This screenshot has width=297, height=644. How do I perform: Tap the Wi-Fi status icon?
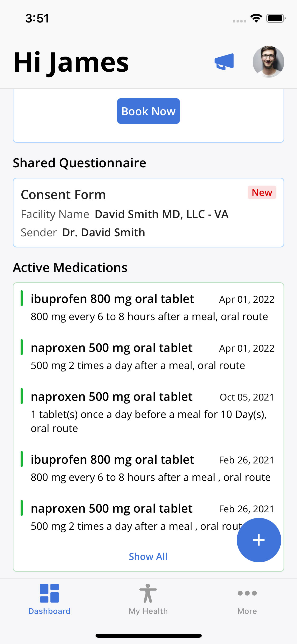(256, 18)
